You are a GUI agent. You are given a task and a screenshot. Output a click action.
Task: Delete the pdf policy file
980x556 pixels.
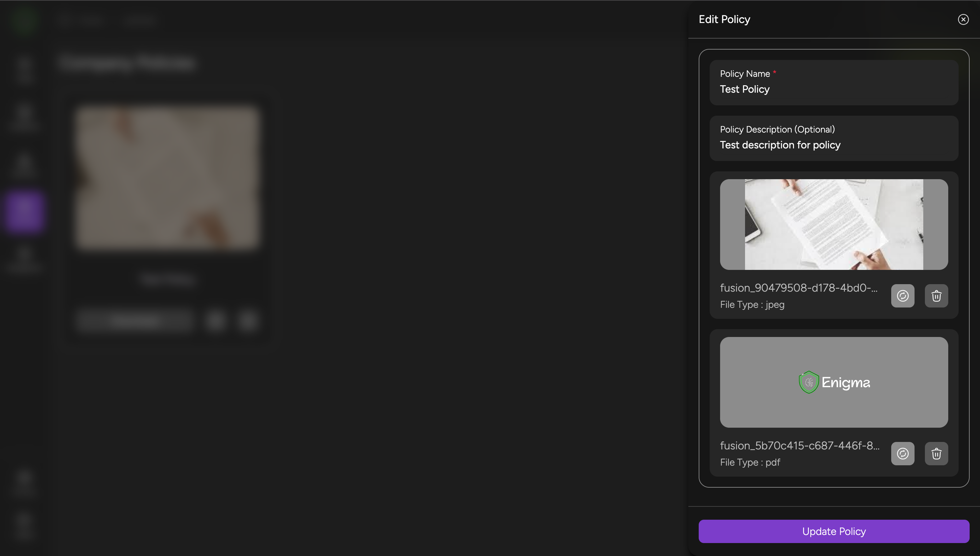pos(936,453)
